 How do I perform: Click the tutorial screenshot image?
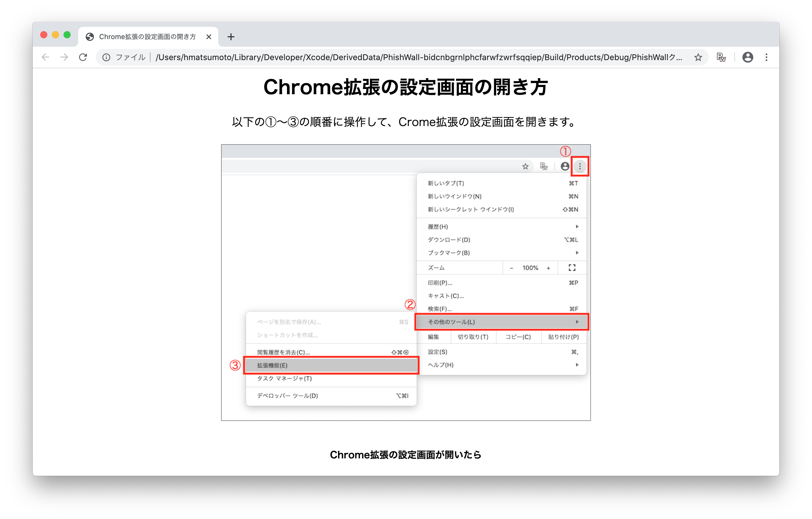click(x=406, y=283)
